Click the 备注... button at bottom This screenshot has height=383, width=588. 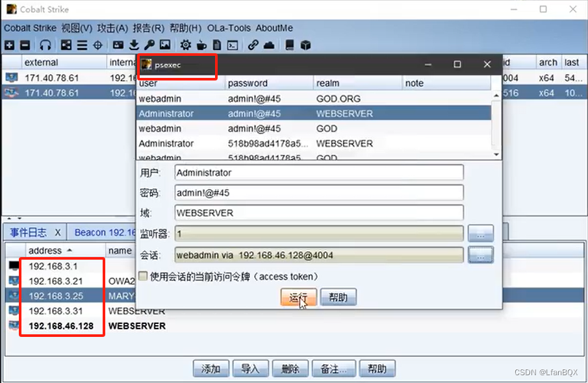pyautogui.click(x=334, y=369)
